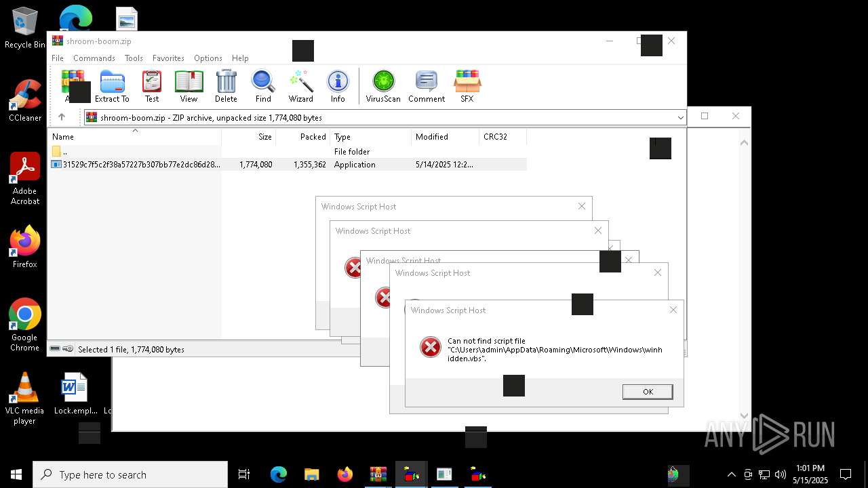Click the Windows Start button
Viewport: 868px width, 488px height.
16,474
